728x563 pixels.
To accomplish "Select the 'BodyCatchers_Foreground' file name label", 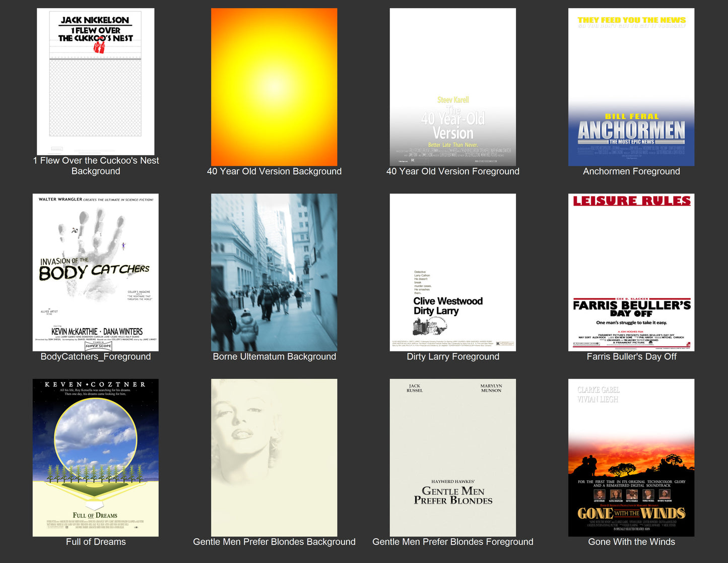I will pyautogui.click(x=95, y=356).
